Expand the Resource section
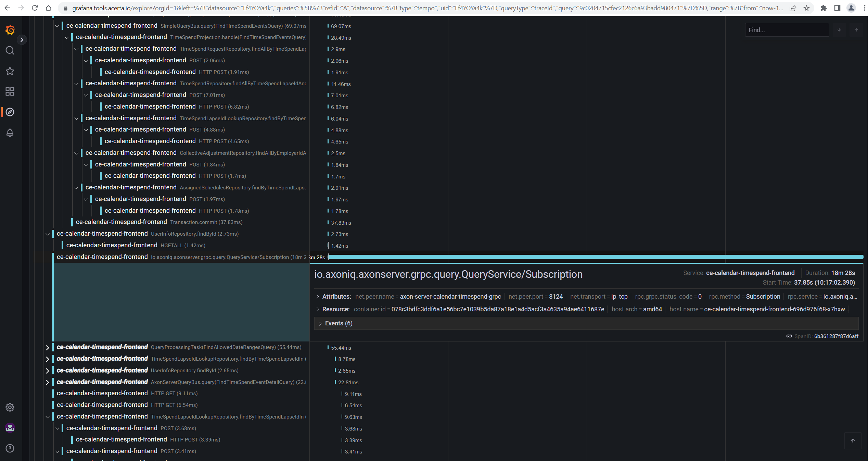The image size is (868, 461). pos(318,309)
